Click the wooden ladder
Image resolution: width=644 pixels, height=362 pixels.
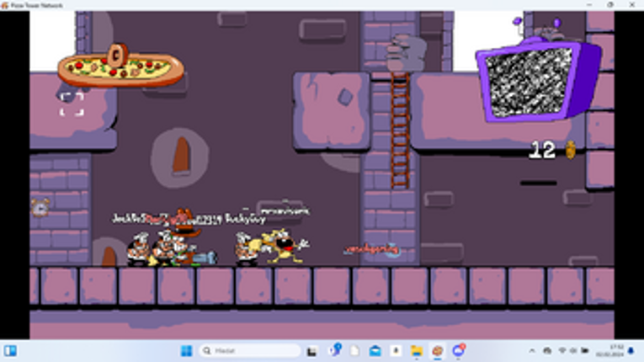click(400, 130)
